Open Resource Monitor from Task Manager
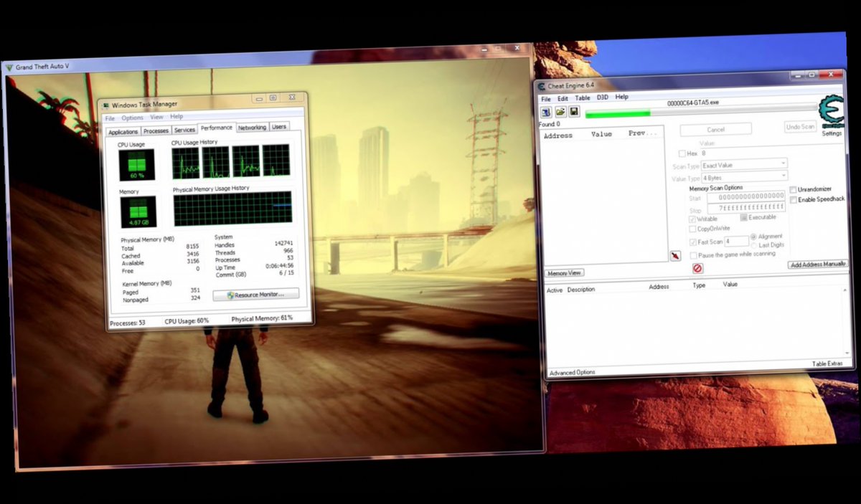 tap(255, 295)
